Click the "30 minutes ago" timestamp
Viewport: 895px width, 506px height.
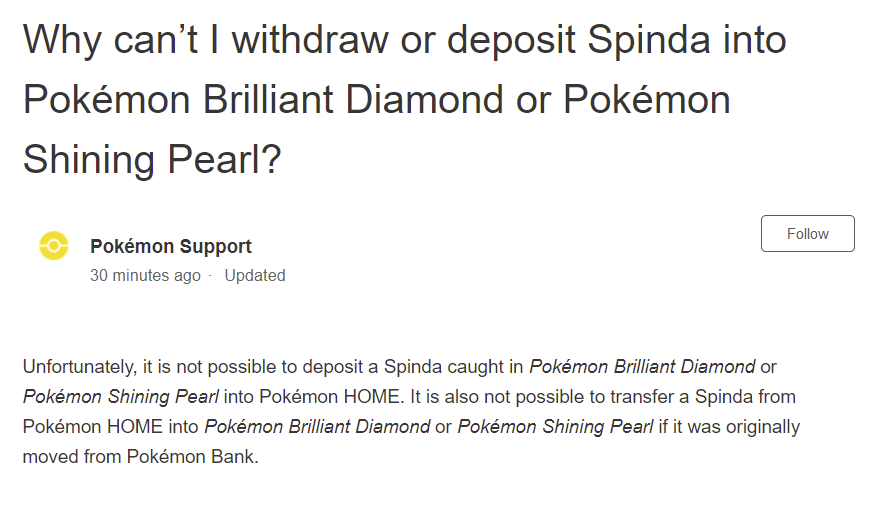click(x=146, y=275)
